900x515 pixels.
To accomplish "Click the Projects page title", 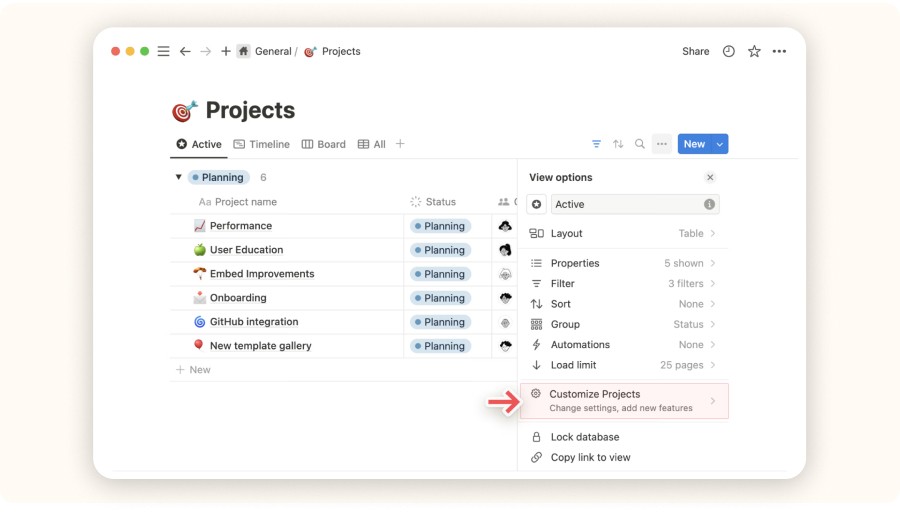I will [x=250, y=110].
